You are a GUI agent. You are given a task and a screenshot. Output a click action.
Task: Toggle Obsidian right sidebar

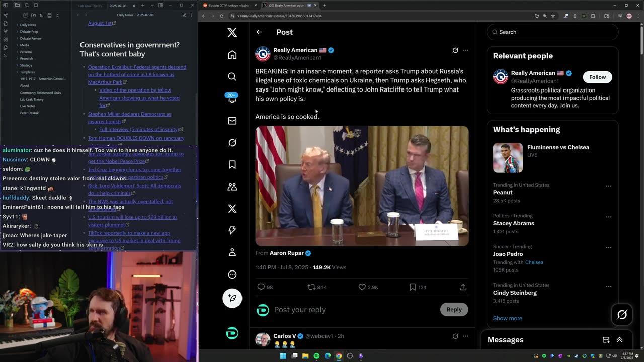click(160, 5)
